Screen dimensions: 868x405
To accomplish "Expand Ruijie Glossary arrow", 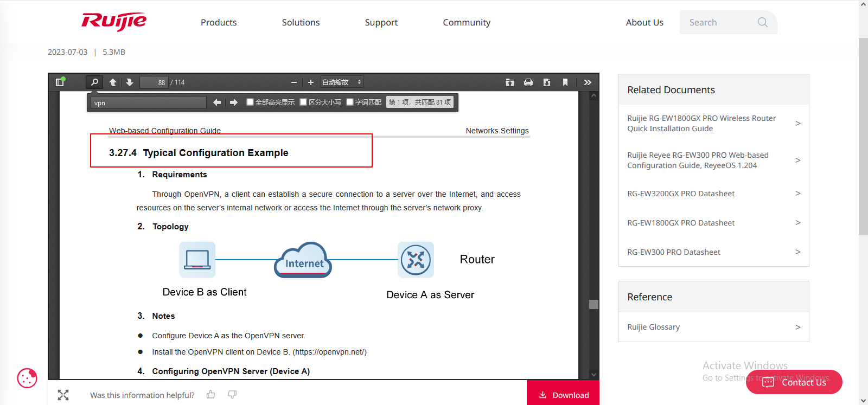I will [798, 327].
